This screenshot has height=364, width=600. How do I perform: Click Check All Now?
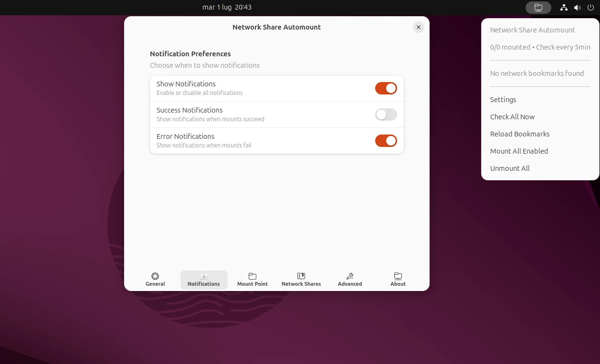tap(512, 117)
